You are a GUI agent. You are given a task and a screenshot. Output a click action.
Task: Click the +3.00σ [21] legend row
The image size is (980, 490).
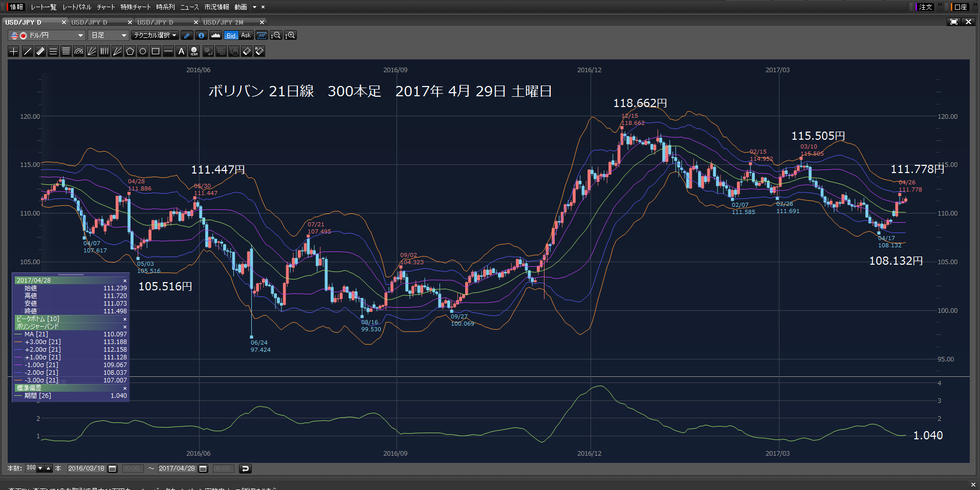click(71, 342)
